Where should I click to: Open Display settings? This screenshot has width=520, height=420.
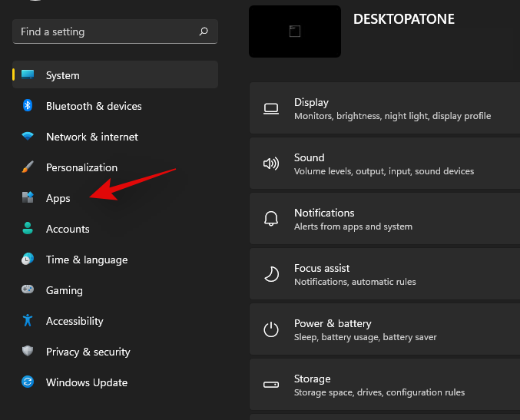(x=384, y=108)
